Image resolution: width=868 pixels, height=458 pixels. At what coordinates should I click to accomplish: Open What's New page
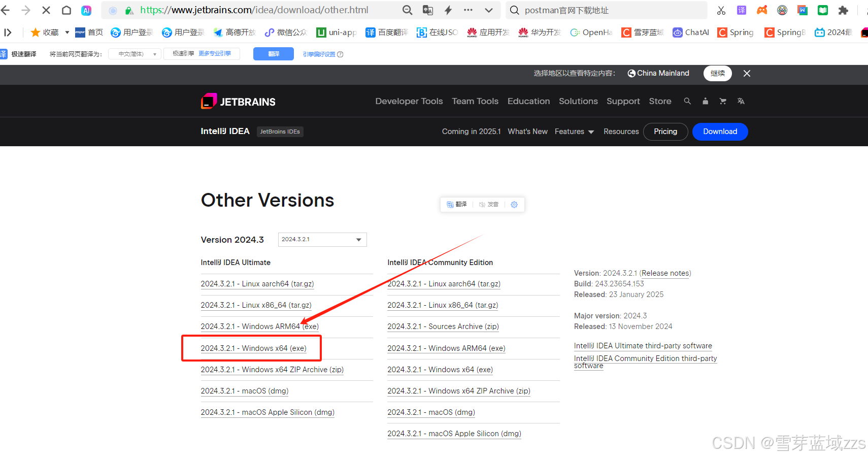pyautogui.click(x=528, y=132)
